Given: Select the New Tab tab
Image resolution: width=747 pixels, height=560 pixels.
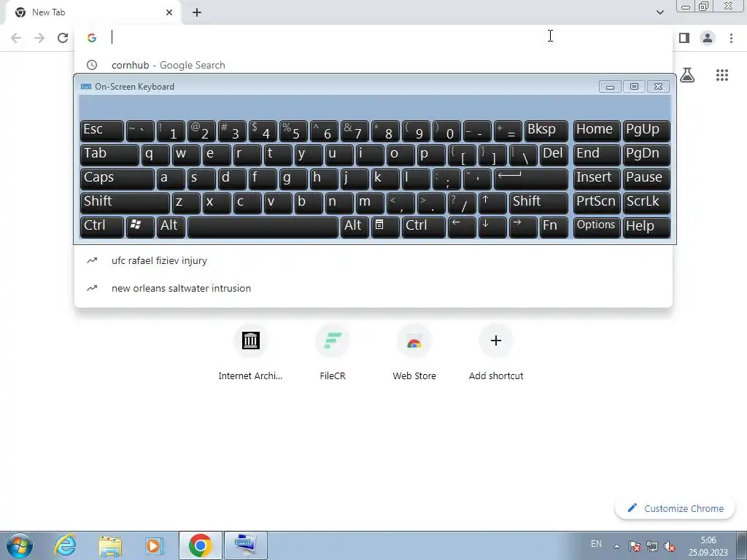Looking at the screenshot, I should pos(94,12).
